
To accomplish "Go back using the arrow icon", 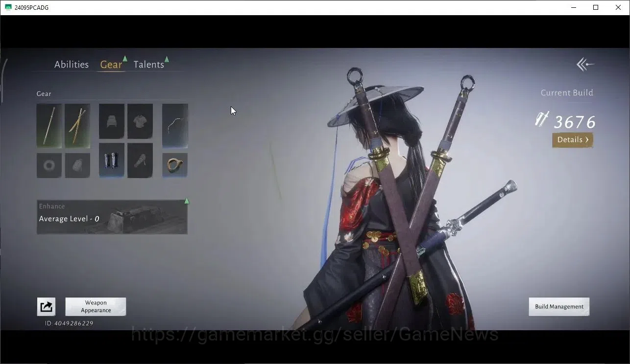I will click(585, 64).
